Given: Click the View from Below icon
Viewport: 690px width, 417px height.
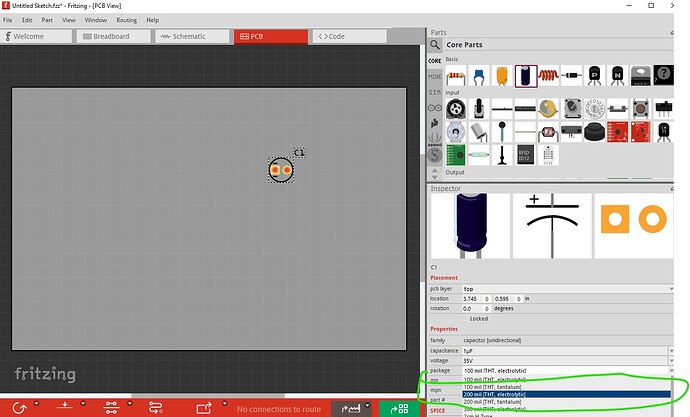Looking at the screenshot, I should pos(65,407).
